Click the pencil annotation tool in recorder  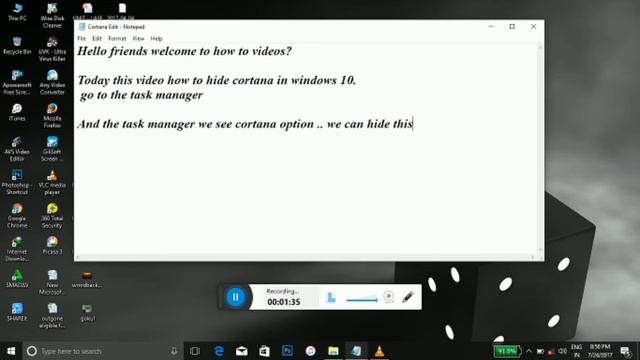(x=408, y=297)
